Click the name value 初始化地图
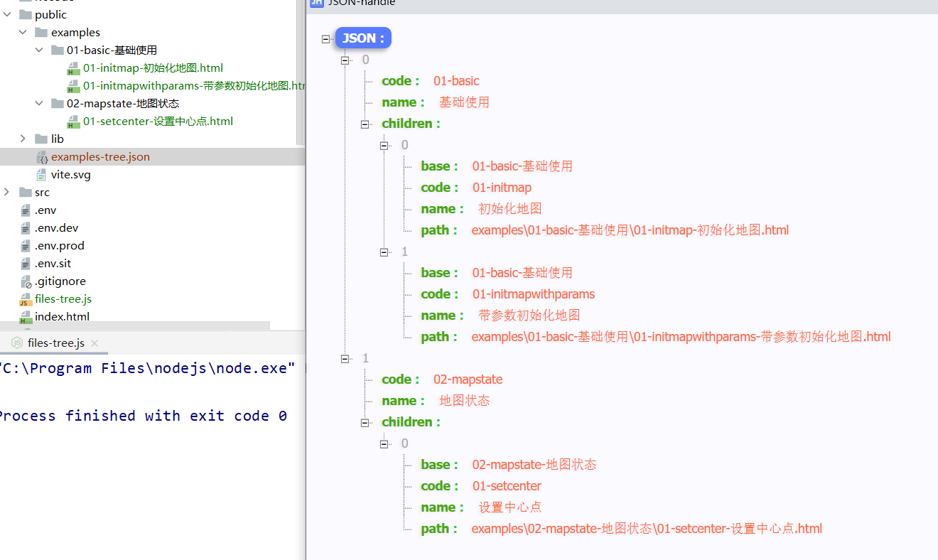This screenshot has width=938, height=560. pos(510,209)
